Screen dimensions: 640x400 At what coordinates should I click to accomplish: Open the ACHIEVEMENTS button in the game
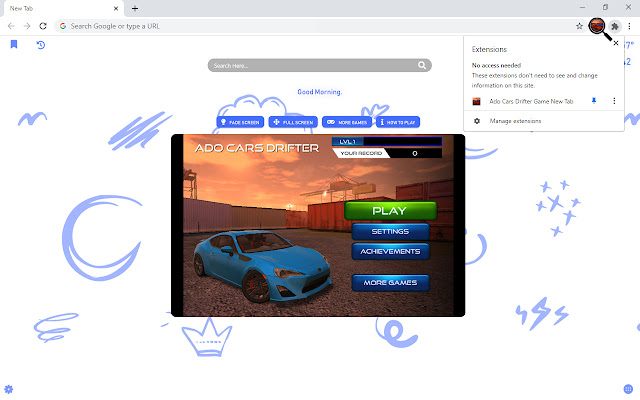point(390,251)
